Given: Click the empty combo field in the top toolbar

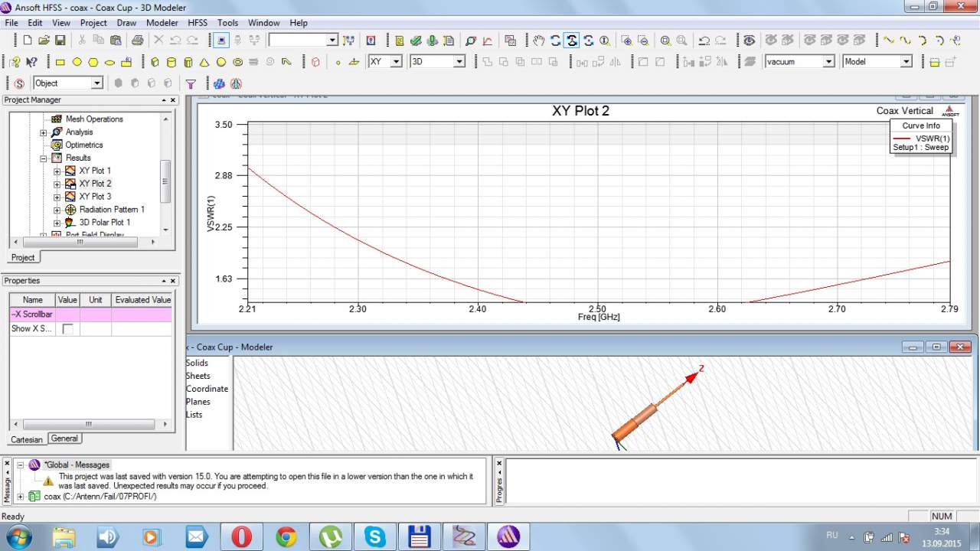Looking at the screenshot, I should point(304,40).
